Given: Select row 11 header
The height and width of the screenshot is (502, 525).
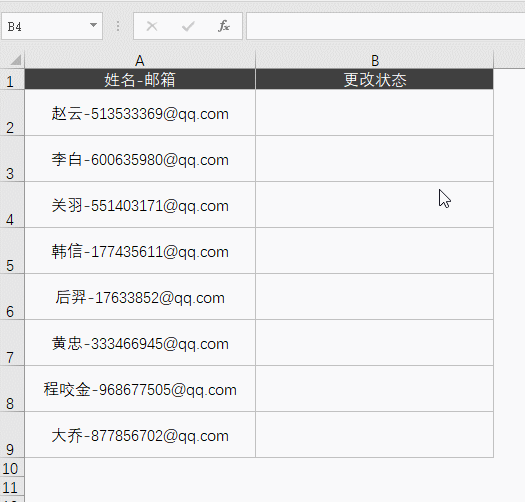Looking at the screenshot, I should 12,487.
